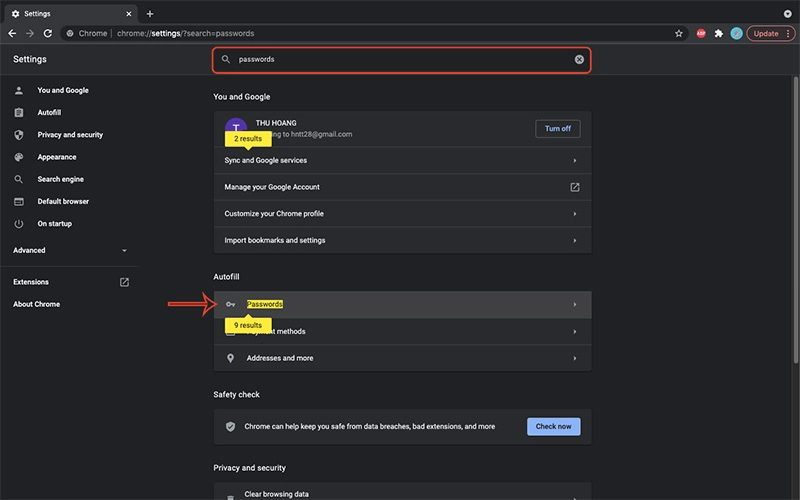Open Chrome menu three-dot icon

tap(789, 33)
